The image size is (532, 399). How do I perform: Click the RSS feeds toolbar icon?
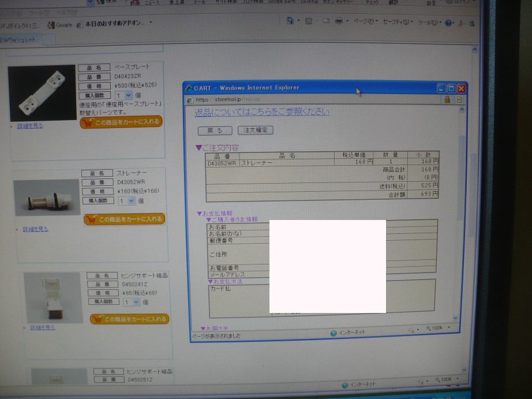click(x=309, y=21)
